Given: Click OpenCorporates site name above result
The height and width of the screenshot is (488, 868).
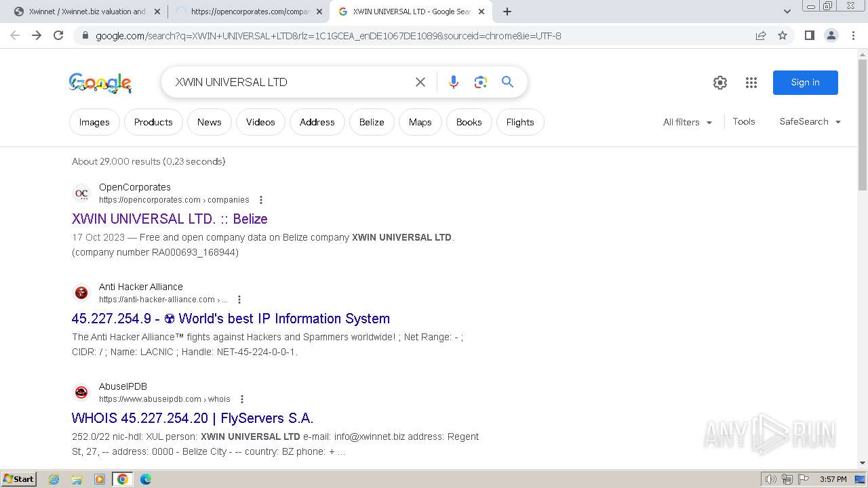Looking at the screenshot, I should [x=135, y=187].
